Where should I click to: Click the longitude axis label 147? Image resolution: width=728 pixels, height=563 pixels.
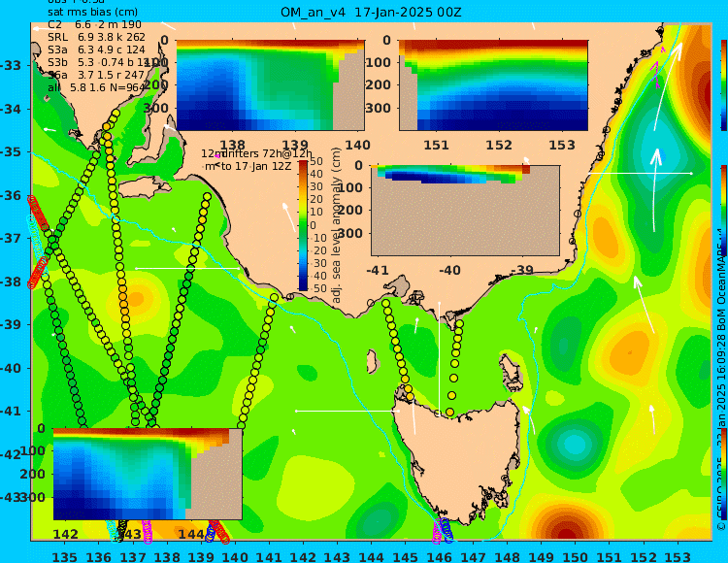pyautogui.click(x=473, y=556)
